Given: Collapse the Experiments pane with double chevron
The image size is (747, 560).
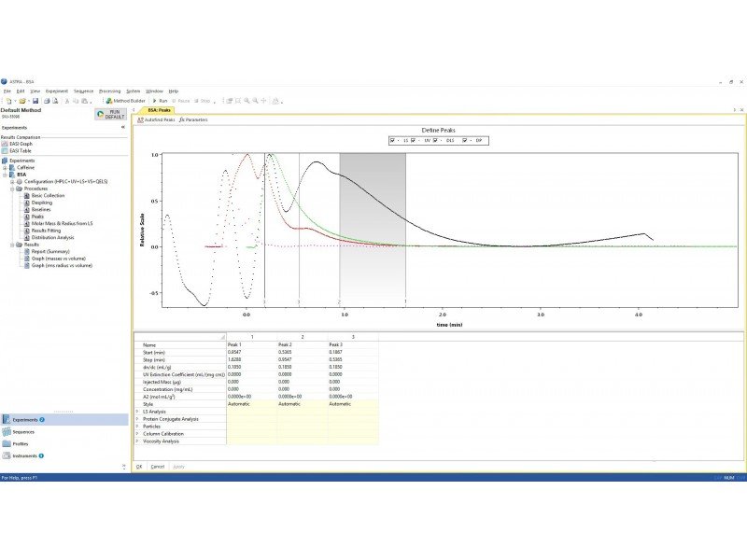Looking at the screenshot, I should (x=123, y=128).
